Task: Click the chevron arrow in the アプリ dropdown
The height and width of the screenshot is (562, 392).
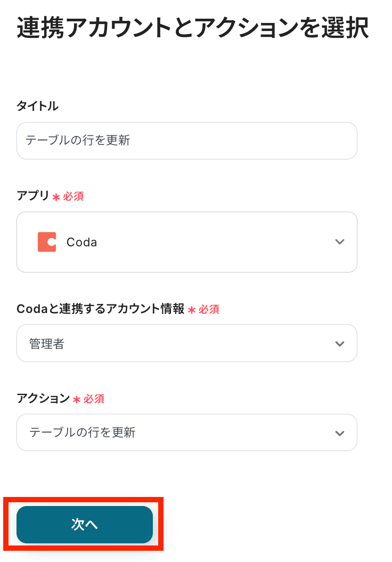Action: [340, 242]
